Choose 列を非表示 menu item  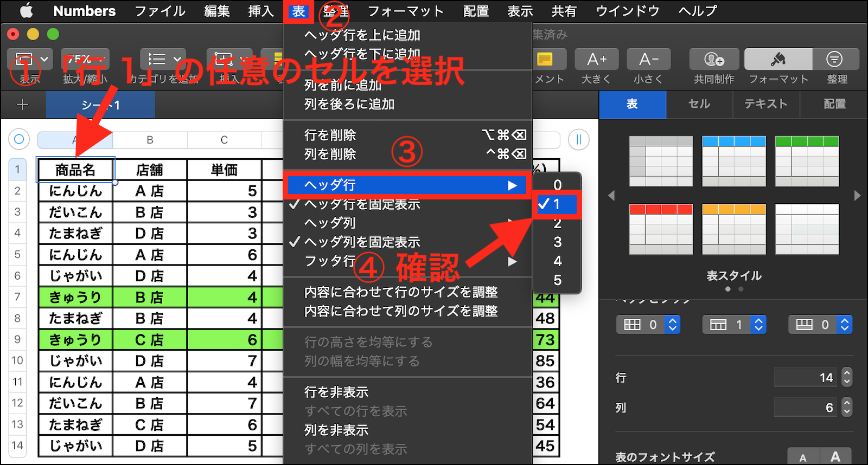pos(407,430)
